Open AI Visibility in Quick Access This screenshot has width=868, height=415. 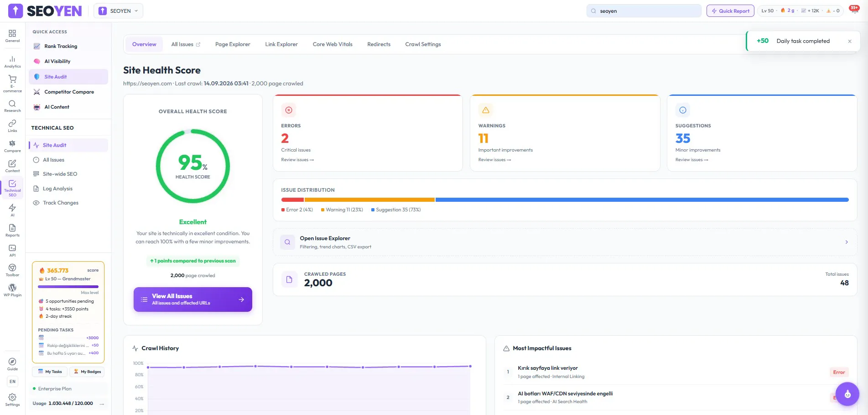pyautogui.click(x=68, y=61)
